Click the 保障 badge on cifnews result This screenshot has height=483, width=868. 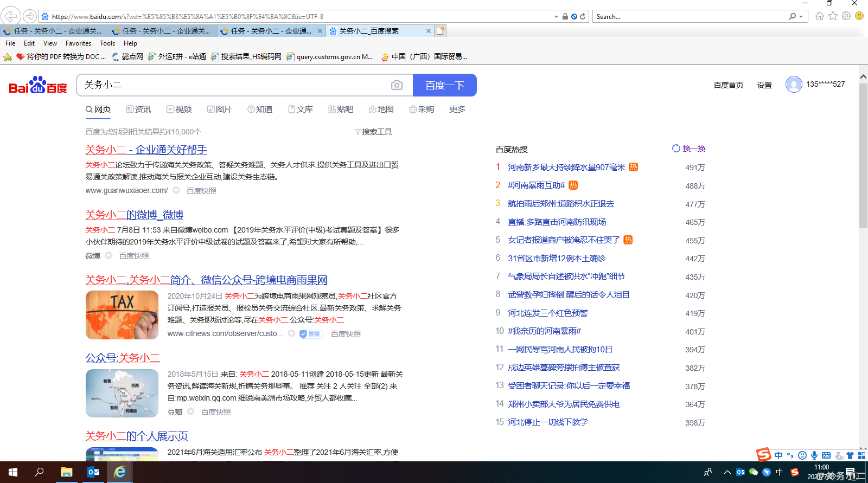(x=311, y=334)
